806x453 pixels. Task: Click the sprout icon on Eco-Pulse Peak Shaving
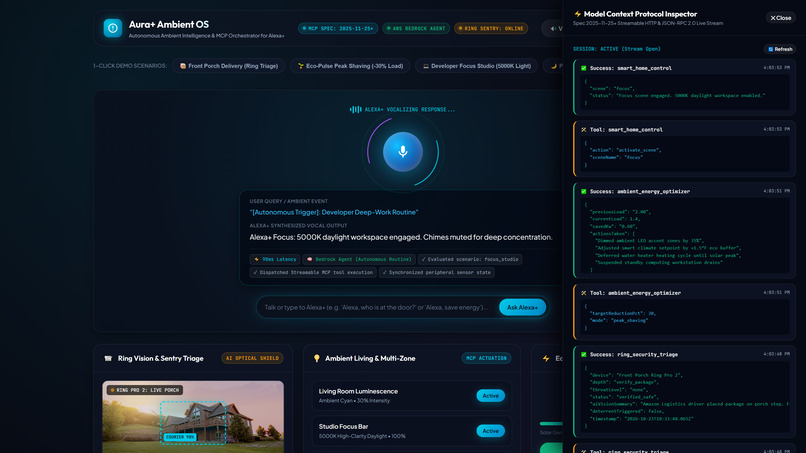click(x=301, y=66)
